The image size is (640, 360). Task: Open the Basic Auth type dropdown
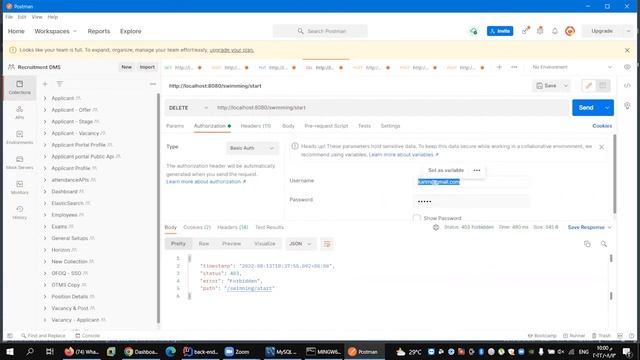(x=252, y=148)
